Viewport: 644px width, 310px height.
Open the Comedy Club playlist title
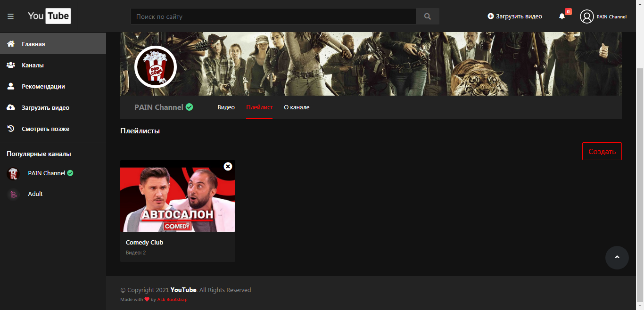point(144,243)
